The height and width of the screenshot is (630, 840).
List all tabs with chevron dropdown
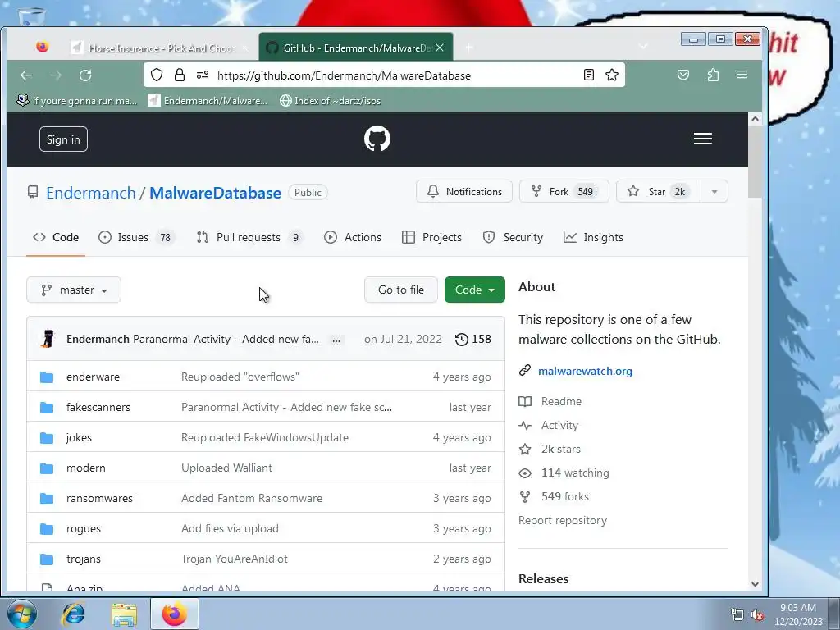[643, 47]
